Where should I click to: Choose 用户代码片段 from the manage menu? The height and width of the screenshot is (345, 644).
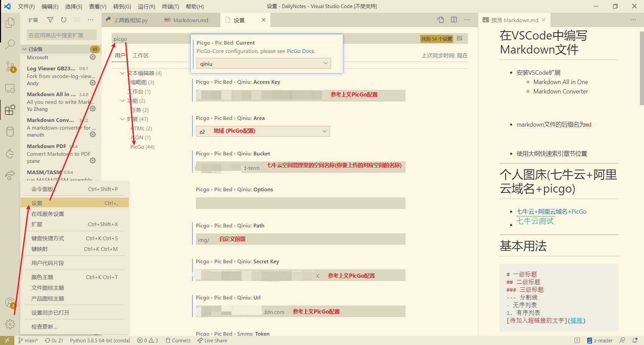pyautogui.click(x=74, y=263)
